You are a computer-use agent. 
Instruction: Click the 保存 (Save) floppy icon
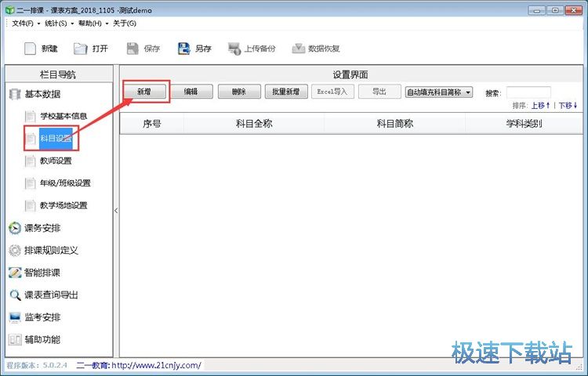[132, 49]
